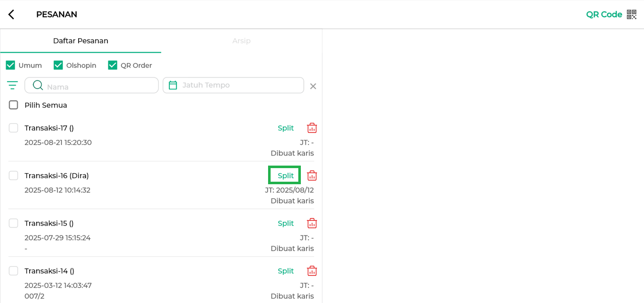Delete Transaksi-17 with the trash icon
644x303 pixels.
tap(312, 128)
